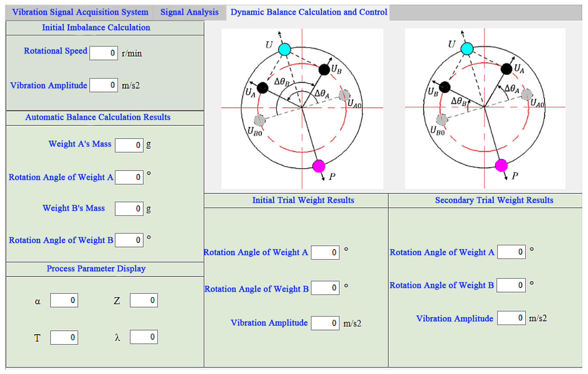Screen dimensions: 588x374
Task: Click Initial Trial Vibration Amplitude field
Action: pos(325,323)
